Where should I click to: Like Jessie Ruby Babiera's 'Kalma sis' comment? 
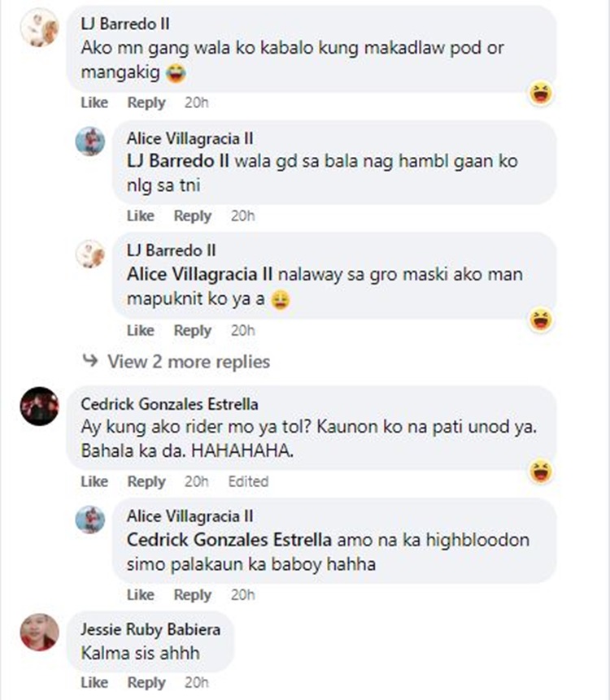pos(94,683)
